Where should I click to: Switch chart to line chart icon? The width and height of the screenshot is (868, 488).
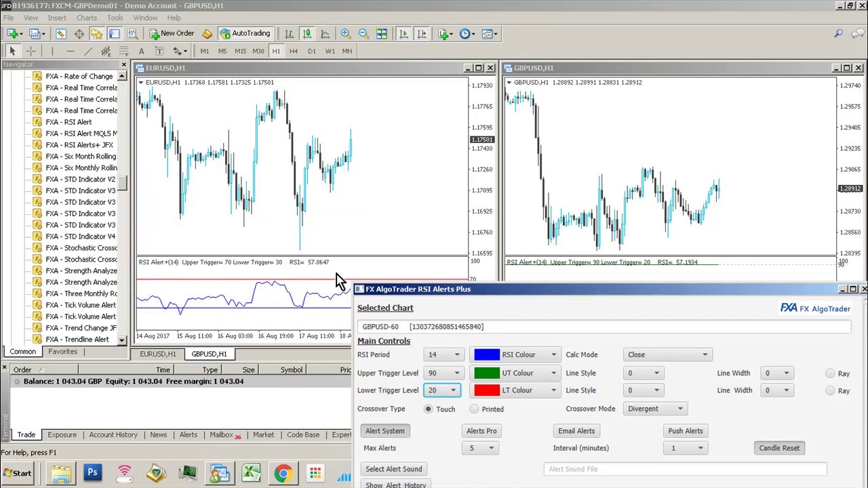click(325, 33)
